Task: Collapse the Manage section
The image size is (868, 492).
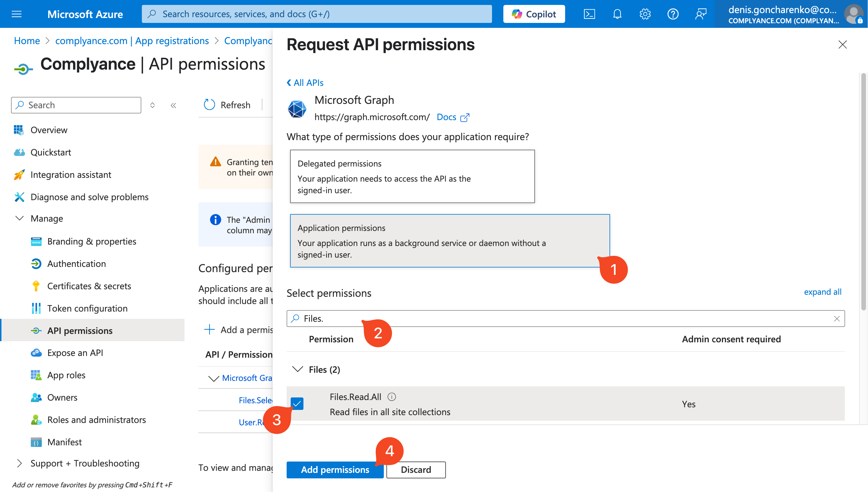Action: tap(19, 218)
